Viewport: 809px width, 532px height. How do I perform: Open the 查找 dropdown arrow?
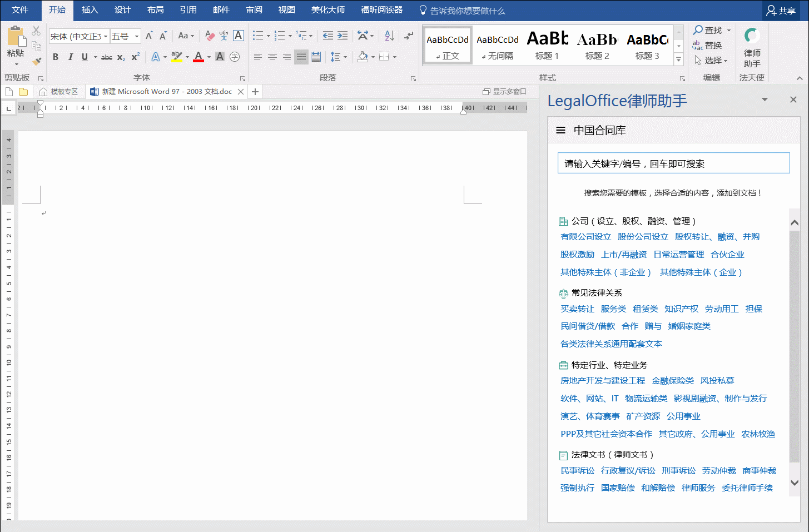[x=729, y=31]
